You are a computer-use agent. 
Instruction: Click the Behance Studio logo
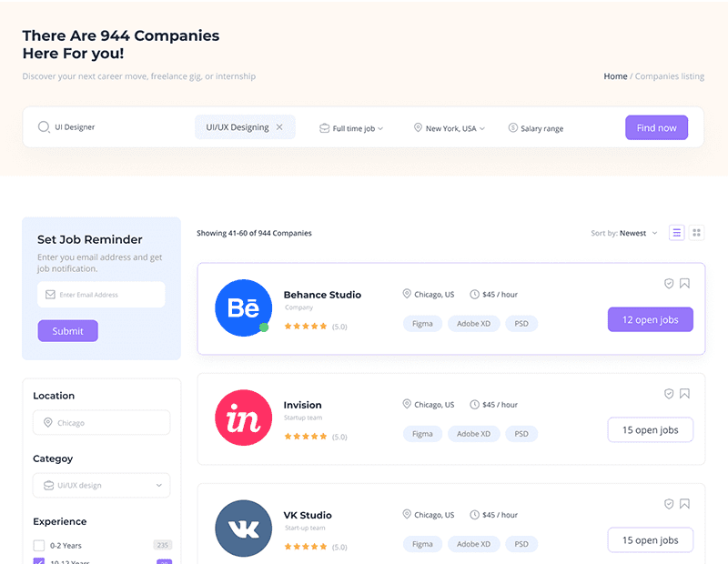pyautogui.click(x=243, y=307)
